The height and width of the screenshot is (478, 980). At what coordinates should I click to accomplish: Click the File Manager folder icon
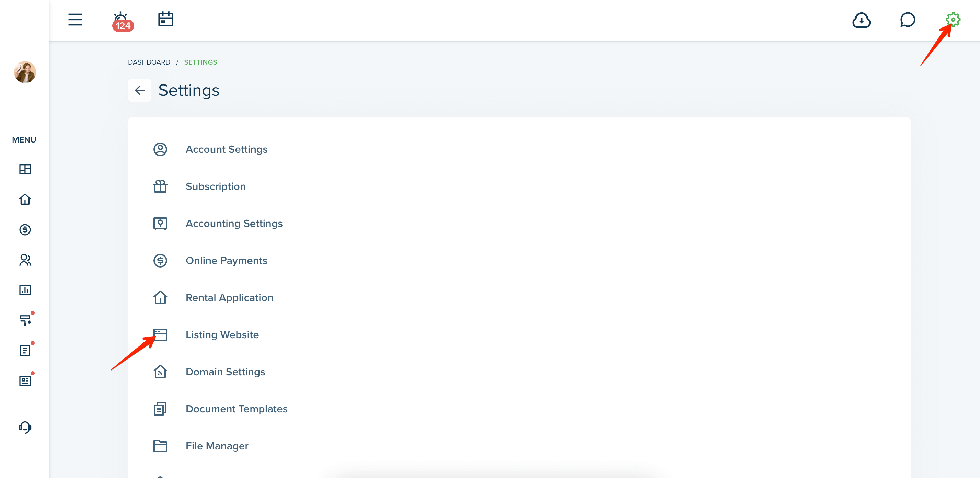(x=160, y=446)
